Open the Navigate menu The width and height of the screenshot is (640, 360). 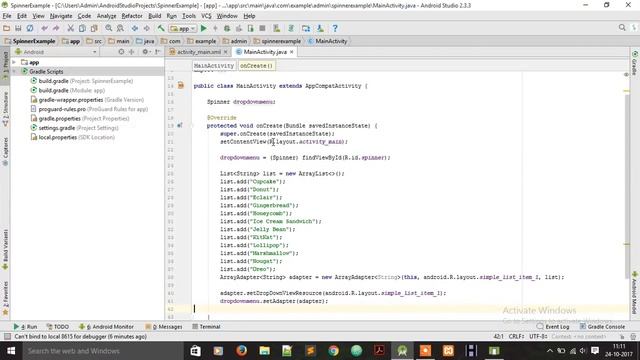pos(61,16)
